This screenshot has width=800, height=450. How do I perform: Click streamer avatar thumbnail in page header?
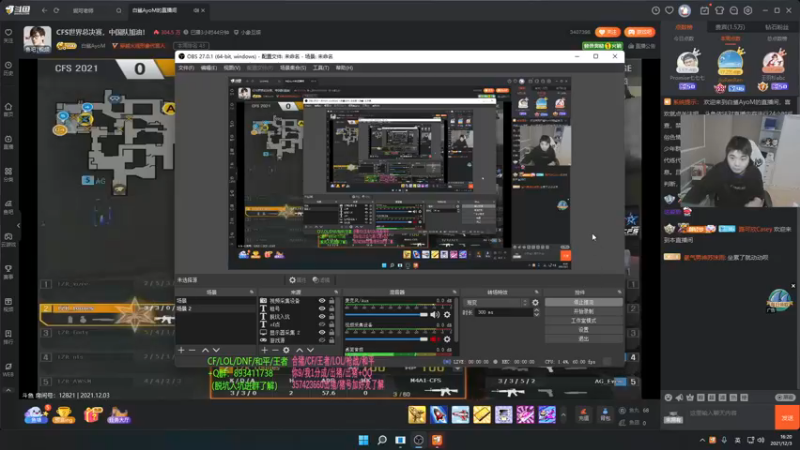[37, 39]
